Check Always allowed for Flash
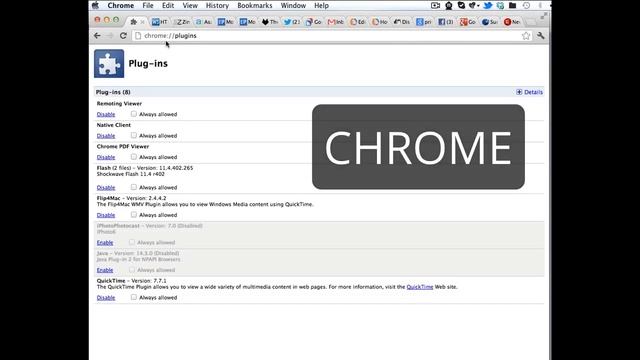The image size is (640, 360). tap(133, 187)
